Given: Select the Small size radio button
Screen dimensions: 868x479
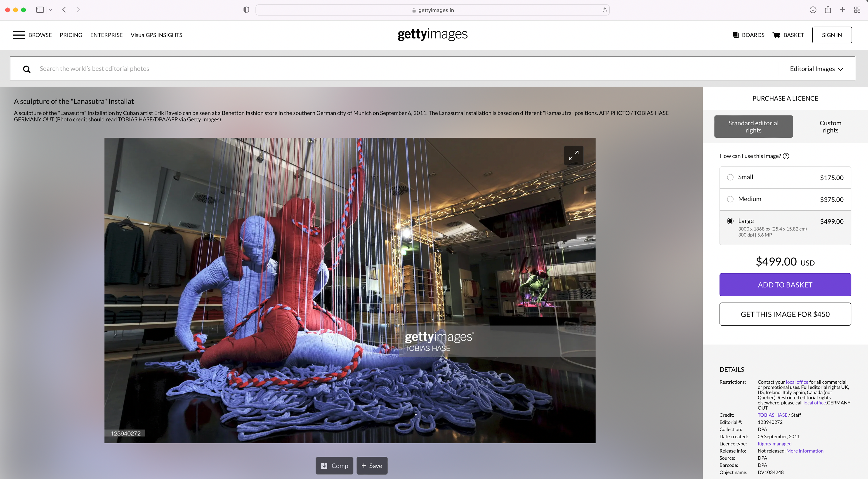Looking at the screenshot, I should tap(730, 177).
